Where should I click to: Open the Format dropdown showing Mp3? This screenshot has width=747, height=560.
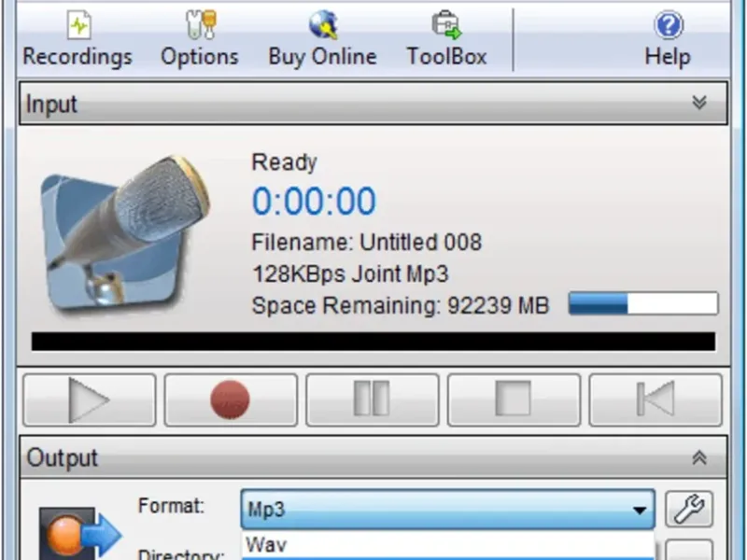(448, 509)
